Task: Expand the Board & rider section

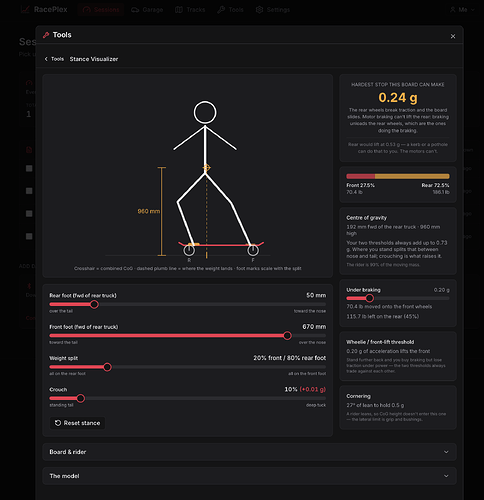Action: pos(249,452)
